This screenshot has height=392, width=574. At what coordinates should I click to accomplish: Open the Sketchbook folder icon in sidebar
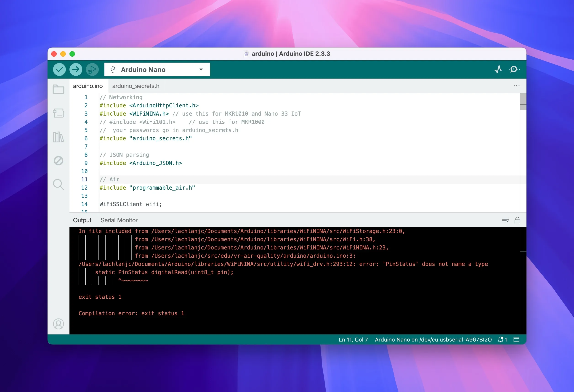pos(58,89)
